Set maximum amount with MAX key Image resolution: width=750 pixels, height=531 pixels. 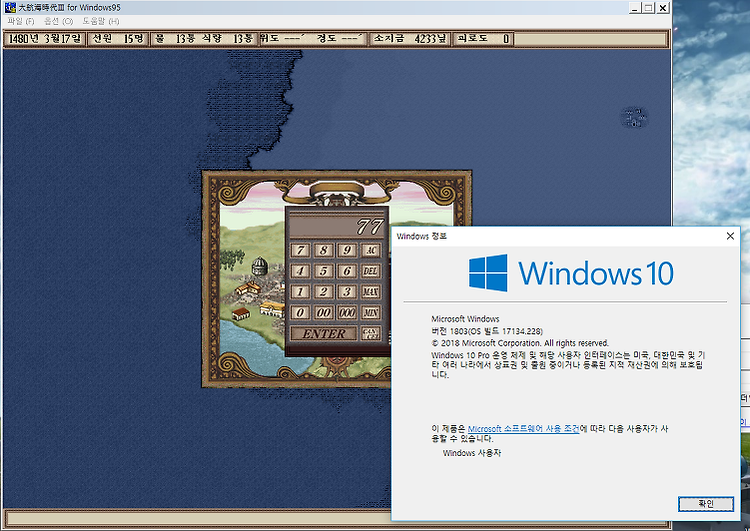(371, 292)
